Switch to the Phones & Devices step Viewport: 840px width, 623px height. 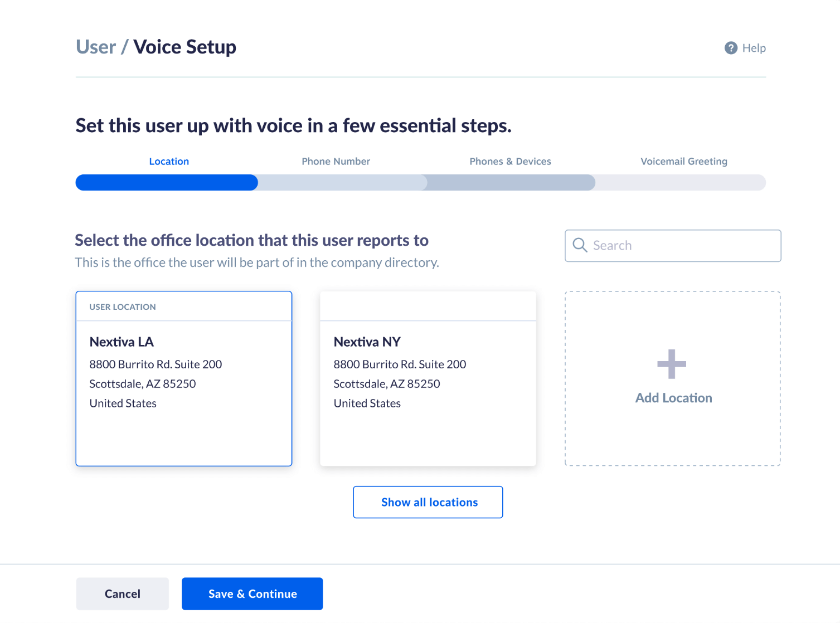510,161
